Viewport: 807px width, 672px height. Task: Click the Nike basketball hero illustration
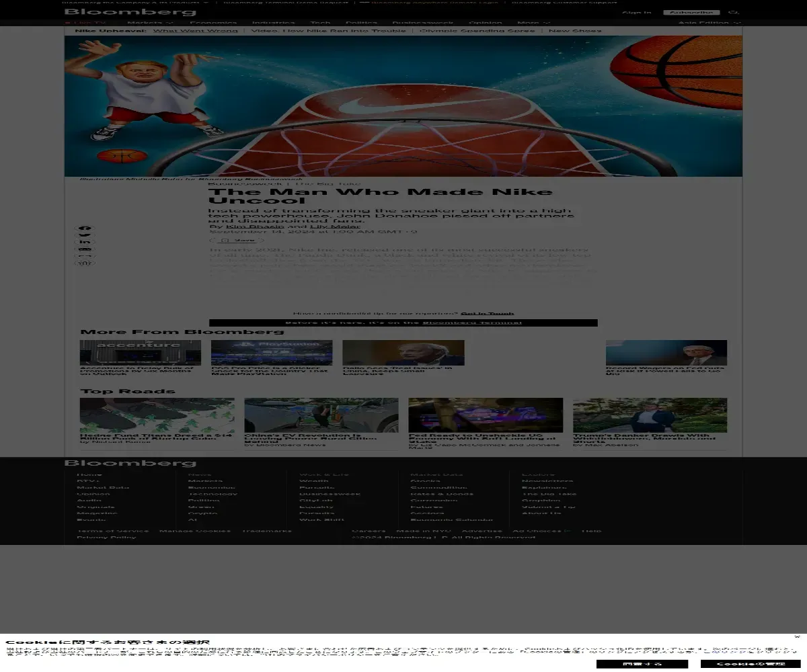[x=403, y=106]
